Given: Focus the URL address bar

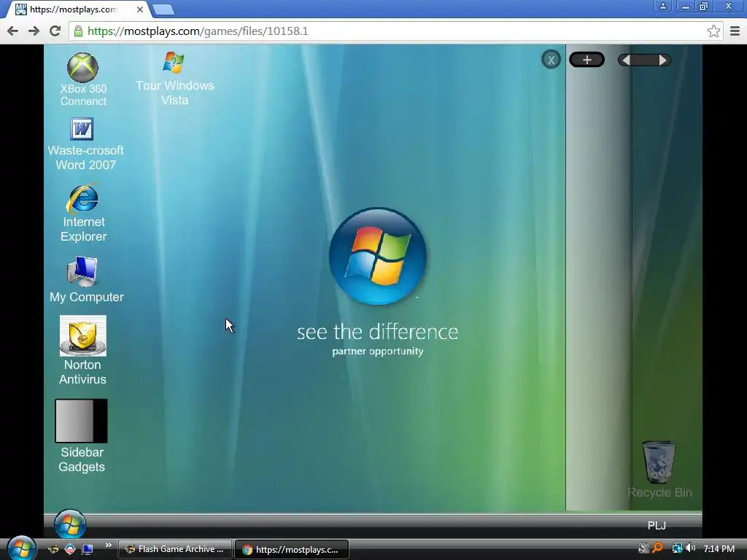Looking at the screenshot, I should (395, 31).
